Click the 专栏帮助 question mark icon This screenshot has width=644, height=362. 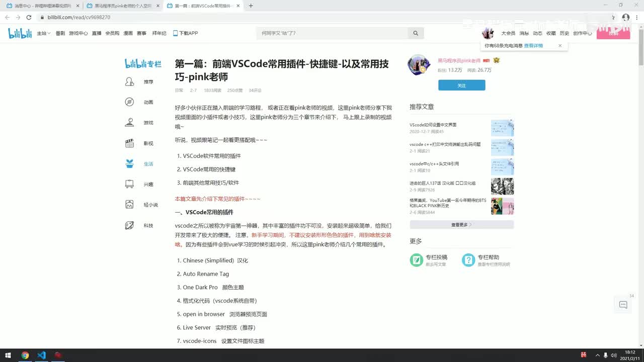tap(468, 260)
